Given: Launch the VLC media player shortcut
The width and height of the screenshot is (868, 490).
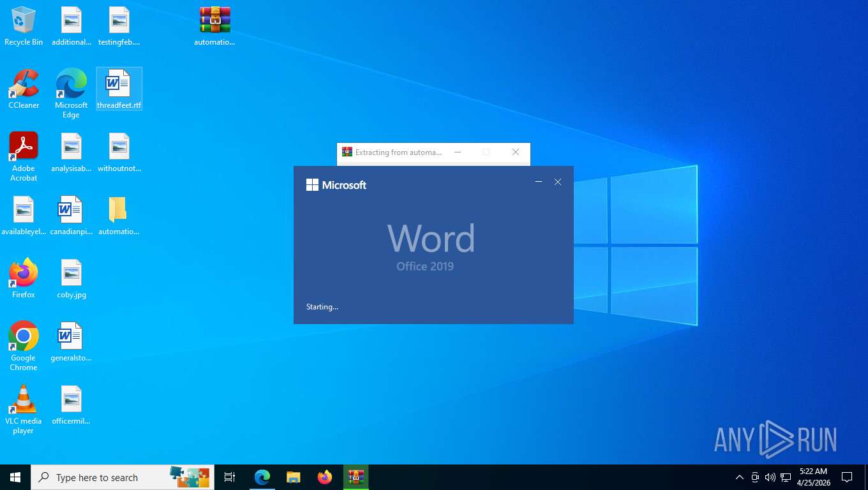Looking at the screenshot, I should 24,410.
